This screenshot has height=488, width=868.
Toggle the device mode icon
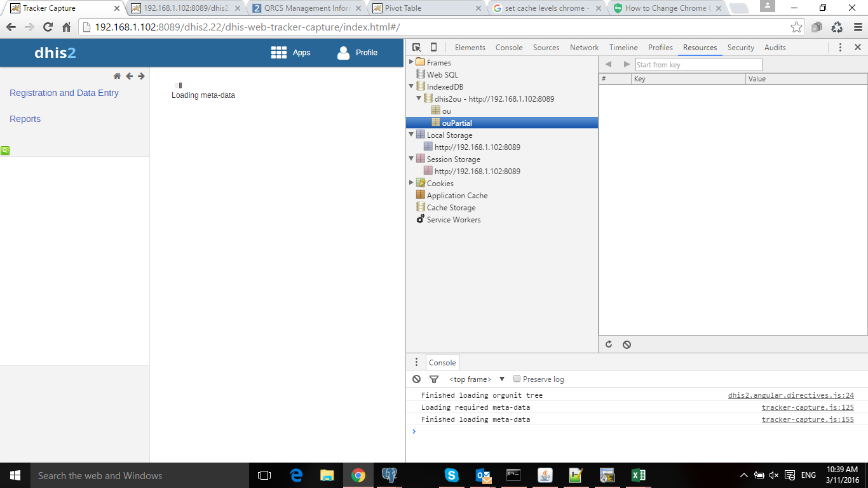[433, 48]
